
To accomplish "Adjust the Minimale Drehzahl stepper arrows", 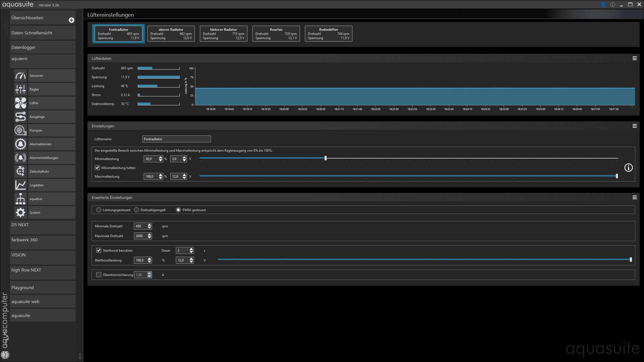I will coord(150,226).
